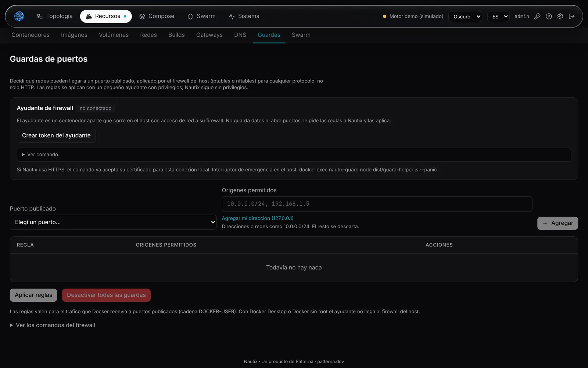
Task: Click the ORÍGENES PERMITIDOS column header
Action: pyautogui.click(x=166, y=245)
